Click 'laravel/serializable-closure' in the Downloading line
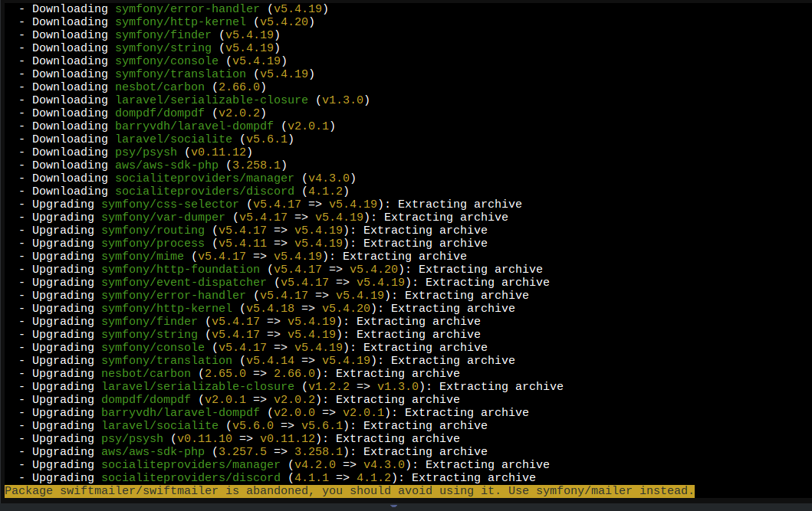Image resolution: width=812 pixels, height=511 pixels. [x=212, y=100]
